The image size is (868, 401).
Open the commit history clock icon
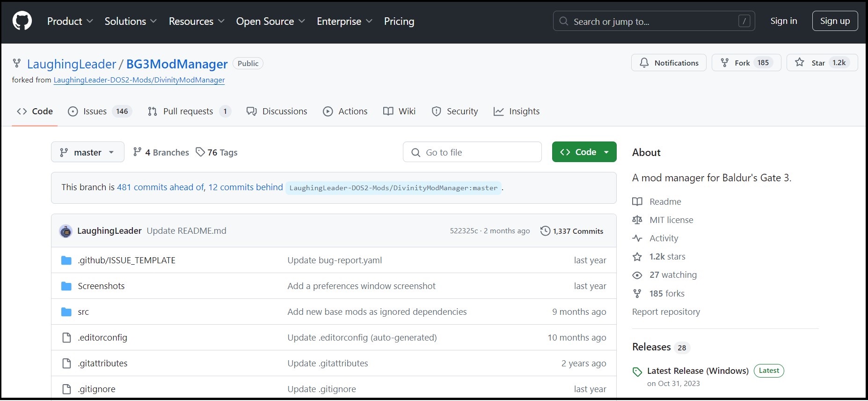pos(545,231)
